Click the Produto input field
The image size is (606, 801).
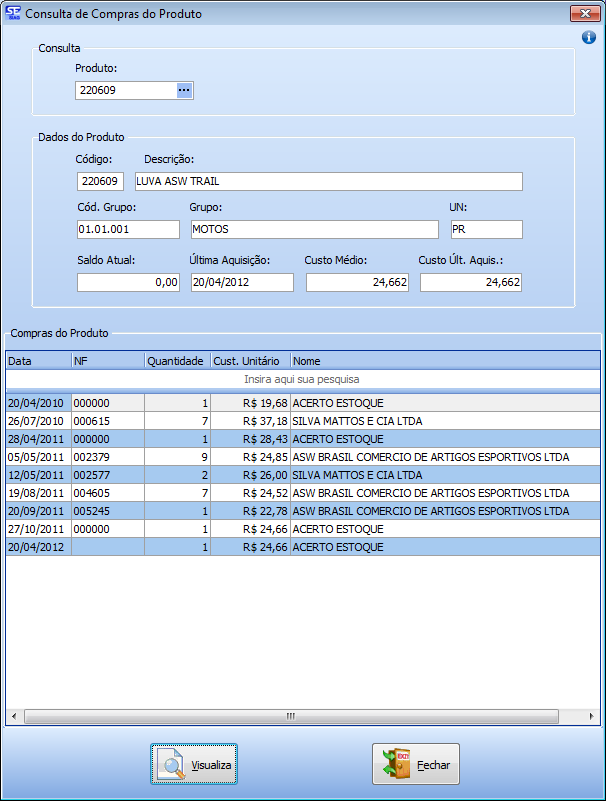tap(125, 91)
